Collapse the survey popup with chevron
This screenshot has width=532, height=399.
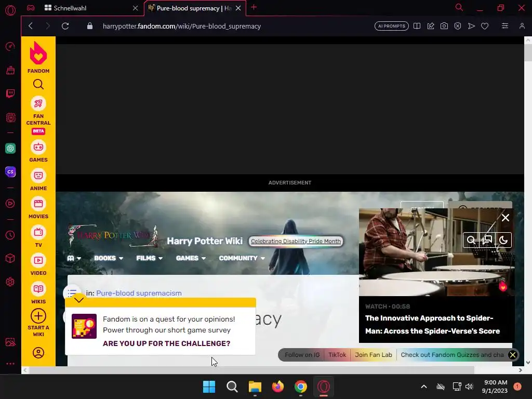click(x=79, y=300)
